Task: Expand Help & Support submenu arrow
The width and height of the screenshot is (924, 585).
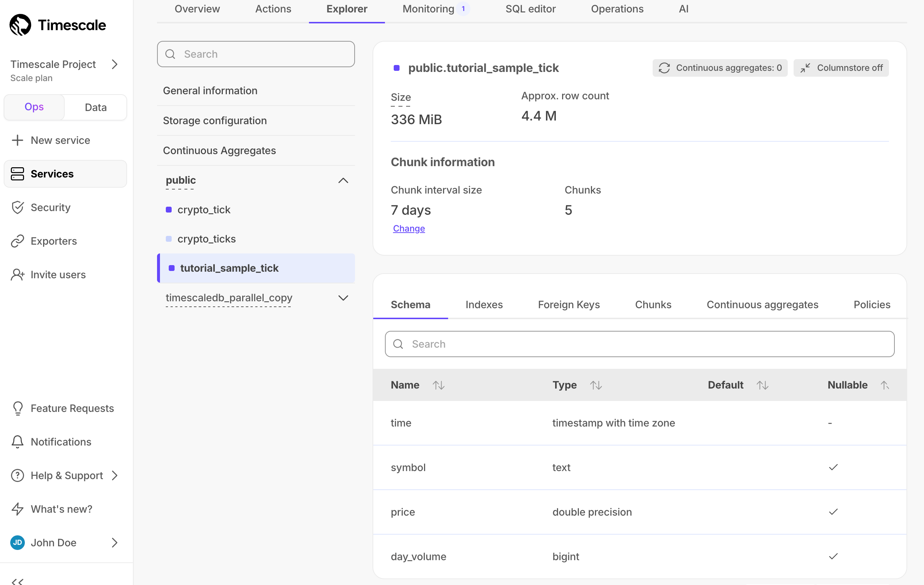Action: tap(114, 475)
